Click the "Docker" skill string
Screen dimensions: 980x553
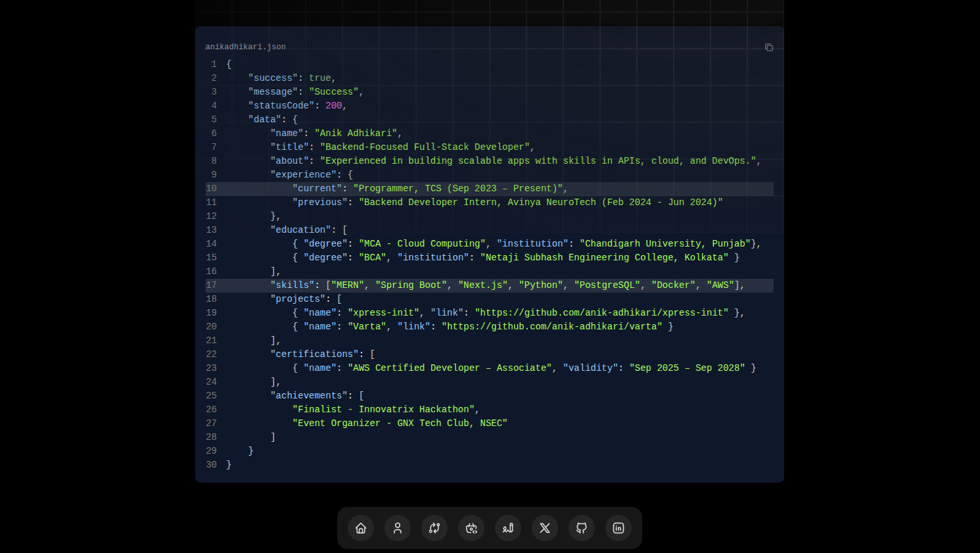674,285
